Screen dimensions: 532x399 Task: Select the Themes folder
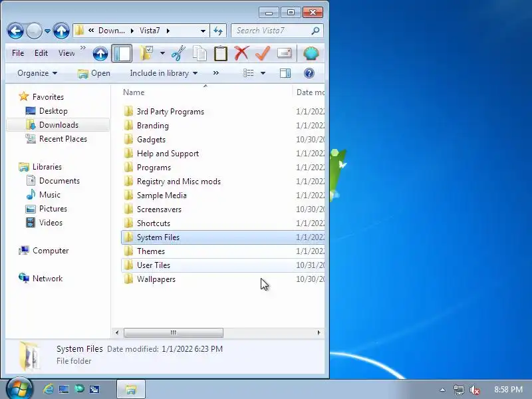tap(151, 251)
